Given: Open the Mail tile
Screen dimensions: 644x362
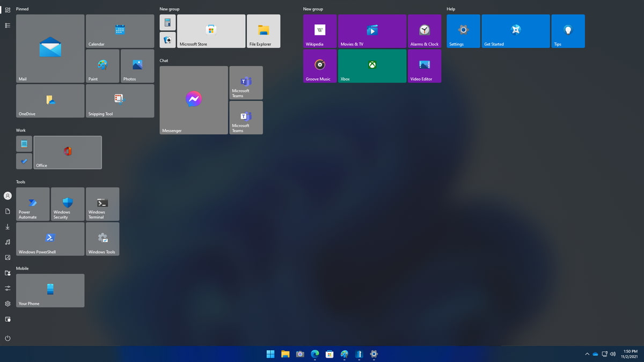Looking at the screenshot, I should tap(50, 48).
